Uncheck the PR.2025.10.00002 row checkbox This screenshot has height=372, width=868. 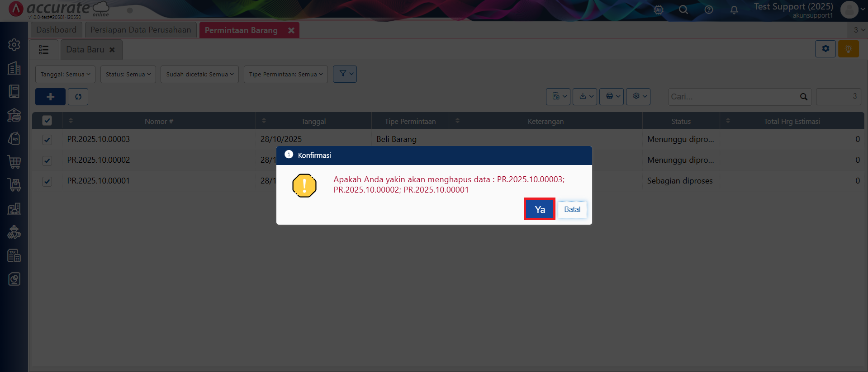tap(47, 160)
